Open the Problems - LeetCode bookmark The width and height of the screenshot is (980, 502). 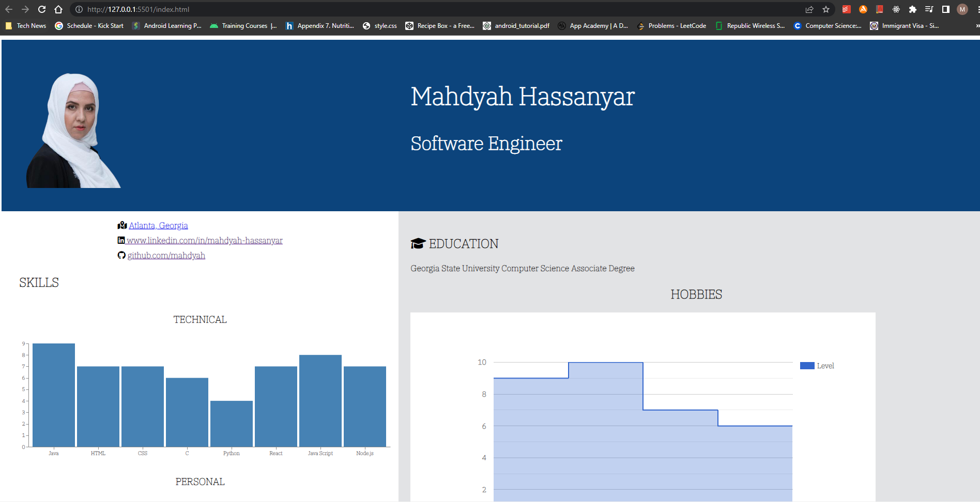tap(672, 26)
